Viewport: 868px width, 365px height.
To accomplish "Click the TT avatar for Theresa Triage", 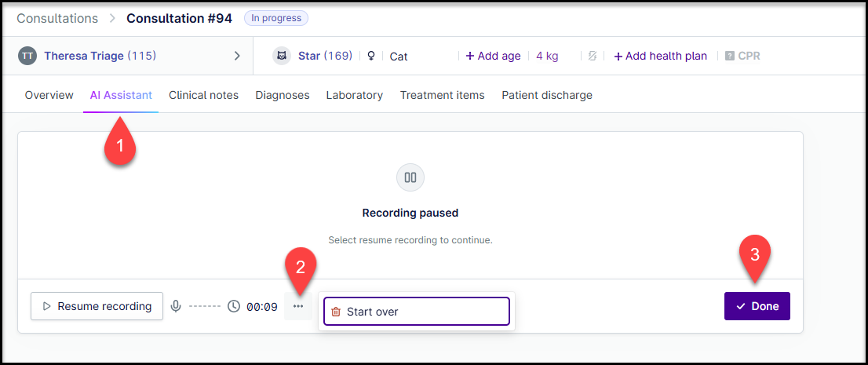I will pos(27,56).
